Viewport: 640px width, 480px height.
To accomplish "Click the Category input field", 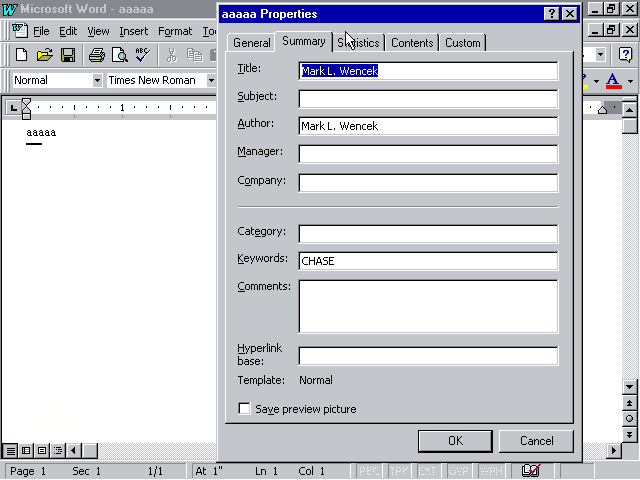I will coord(428,233).
